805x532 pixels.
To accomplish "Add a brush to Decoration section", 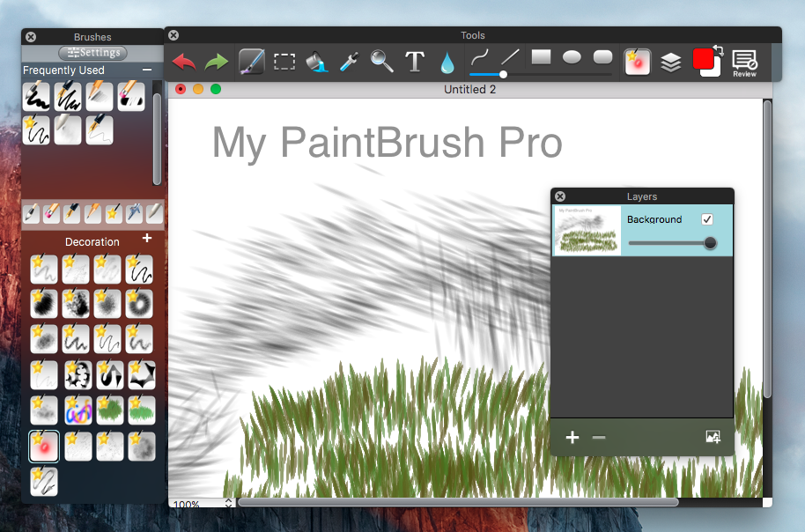I will pos(147,238).
